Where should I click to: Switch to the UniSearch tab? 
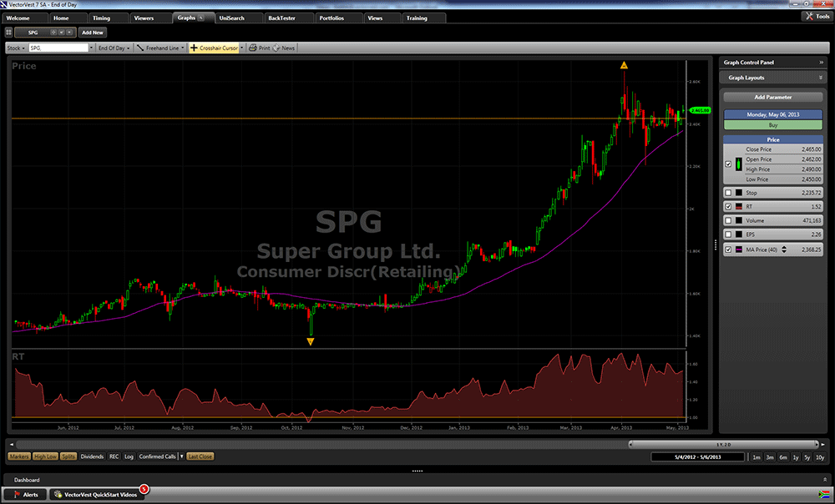237,18
